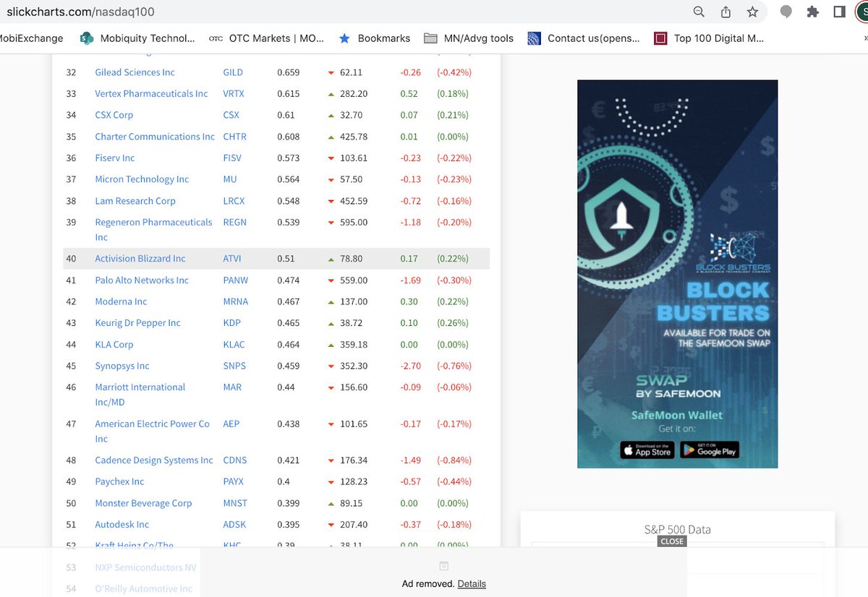
Task: Open Gilead Sciences Inc link
Action: (x=135, y=72)
